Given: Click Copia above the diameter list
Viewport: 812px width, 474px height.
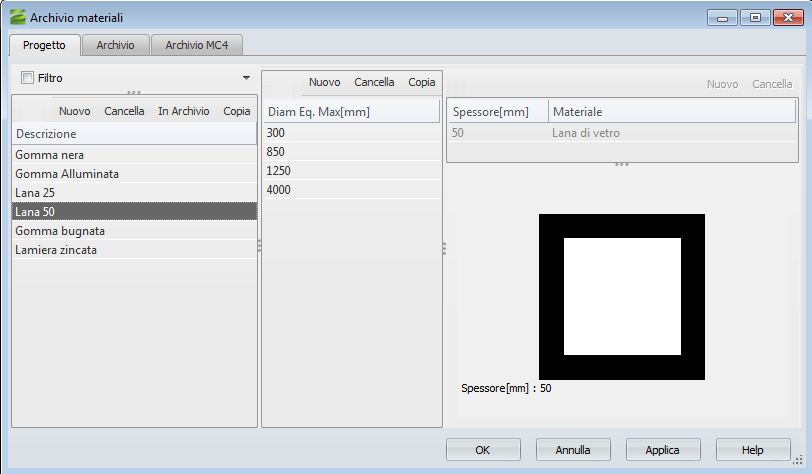Looking at the screenshot, I should (421, 82).
